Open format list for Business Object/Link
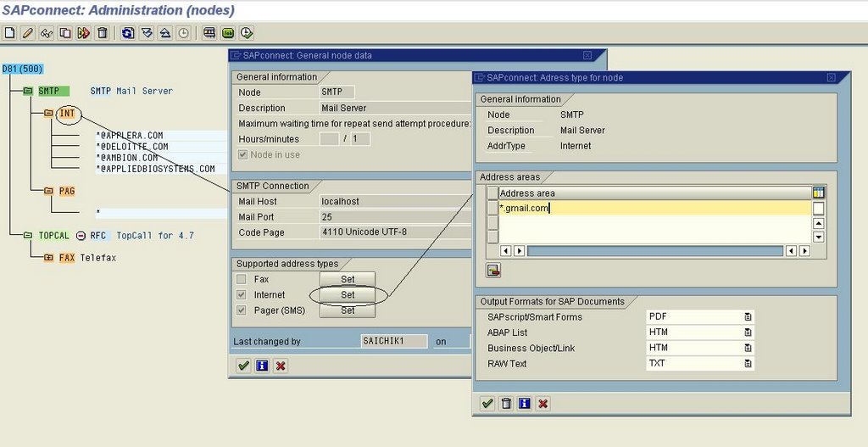 click(748, 348)
